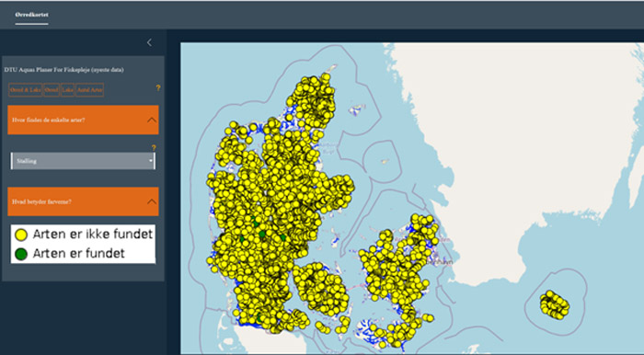Collapse 'Hvad betyder farverne?' section
This screenshot has height=355, width=644.
(x=83, y=201)
